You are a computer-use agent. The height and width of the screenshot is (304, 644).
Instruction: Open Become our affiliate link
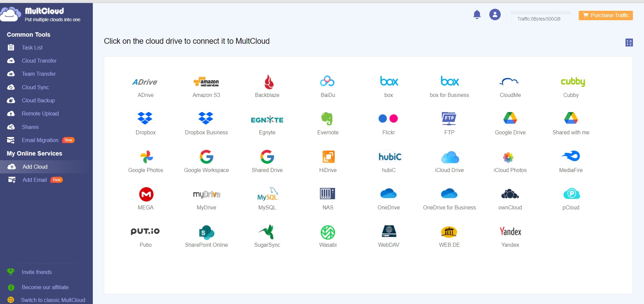(x=45, y=287)
